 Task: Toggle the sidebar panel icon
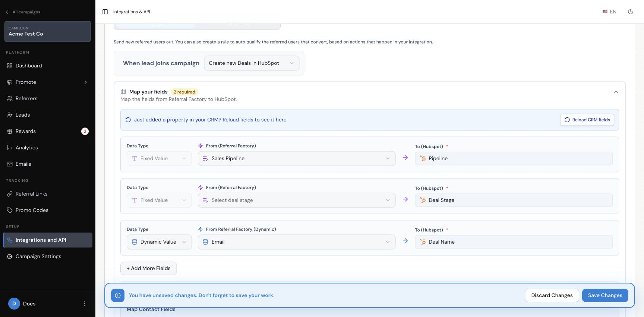click(105, 12)
